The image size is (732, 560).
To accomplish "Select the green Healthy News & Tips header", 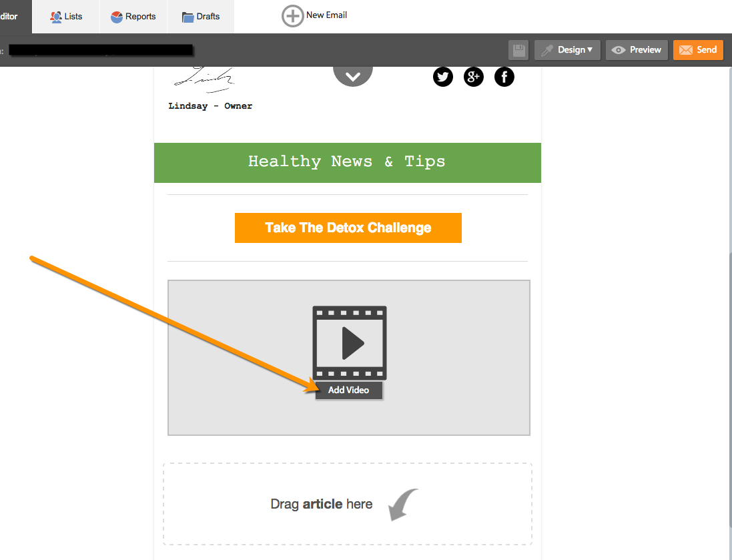I will (x=347, y=162).
